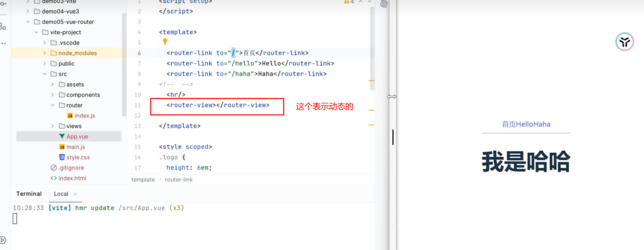This screenshot has height=250, width=644.
Task: Click the spiral AI assistant icon
Action: click(384, 4)
